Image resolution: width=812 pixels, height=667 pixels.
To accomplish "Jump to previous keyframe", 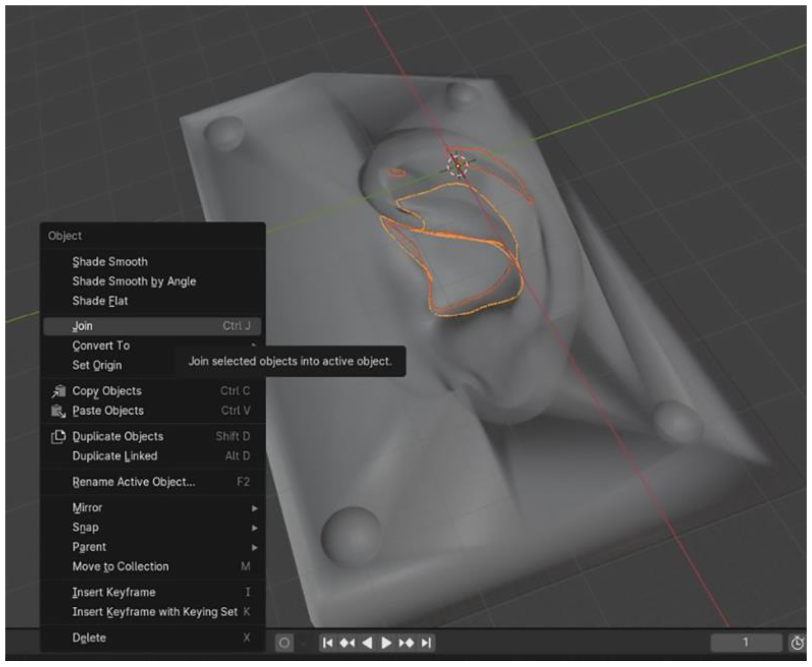I will 348,643.
